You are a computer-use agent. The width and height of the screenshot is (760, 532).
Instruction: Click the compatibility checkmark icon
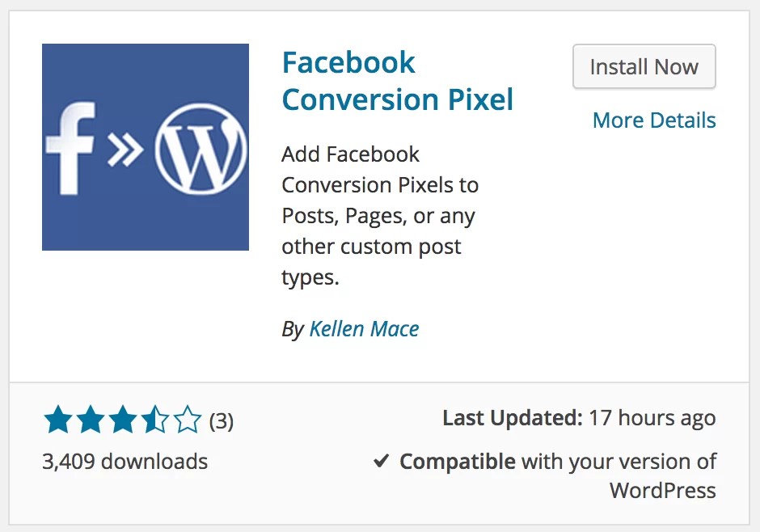point(382,462)
